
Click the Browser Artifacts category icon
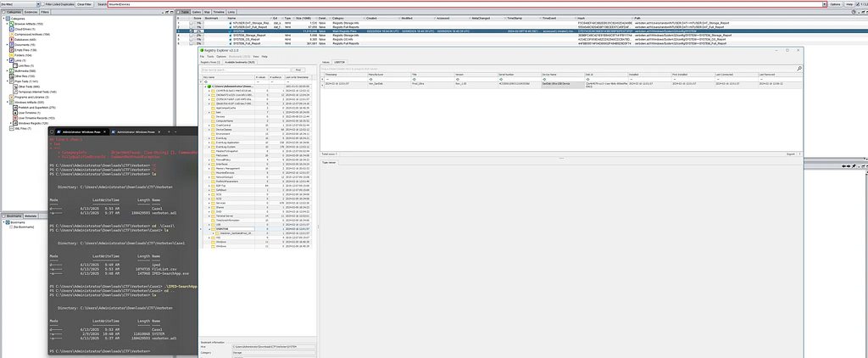click(x=12, y=24)
